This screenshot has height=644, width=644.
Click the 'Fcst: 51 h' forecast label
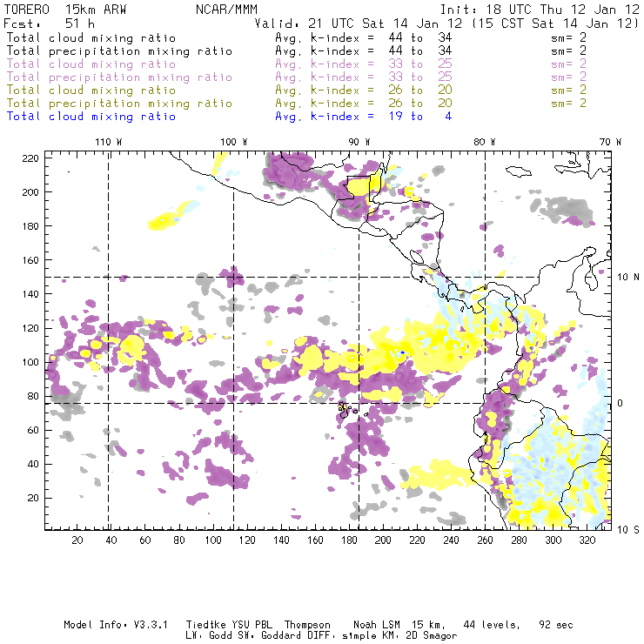(x=50, y=23)
